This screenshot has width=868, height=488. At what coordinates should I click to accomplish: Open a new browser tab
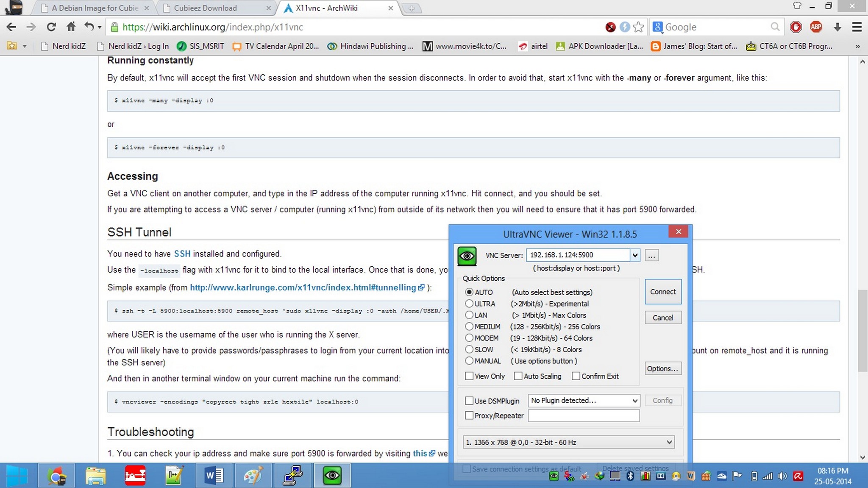tap(411, 8)
